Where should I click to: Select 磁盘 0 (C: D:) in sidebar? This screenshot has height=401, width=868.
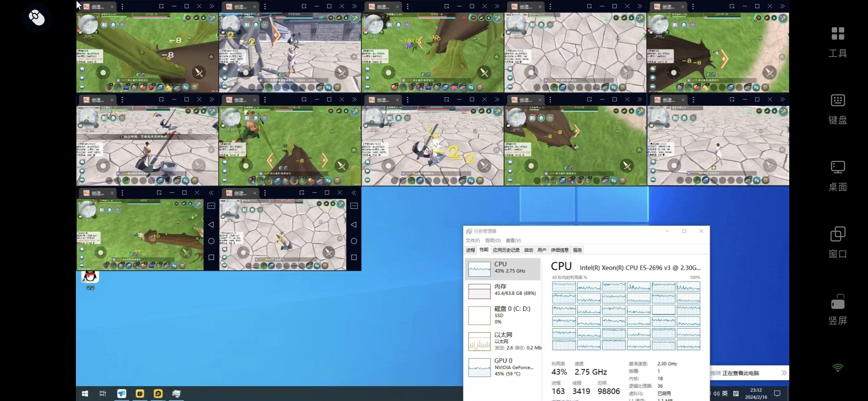tap(503, 315)
